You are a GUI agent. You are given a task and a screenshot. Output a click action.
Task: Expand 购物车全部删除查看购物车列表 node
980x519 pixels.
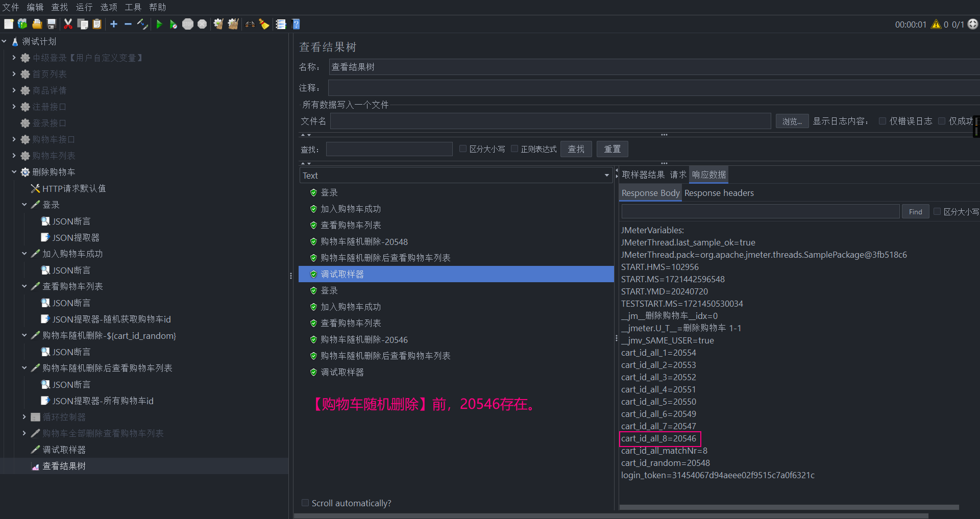tap(24, 433)
